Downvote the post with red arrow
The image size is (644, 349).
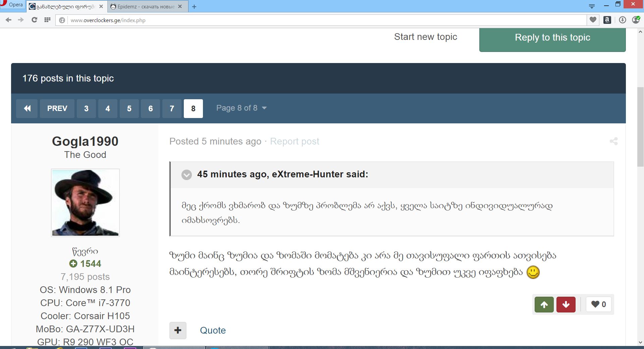pyautogui.click(x=566, y=304)
